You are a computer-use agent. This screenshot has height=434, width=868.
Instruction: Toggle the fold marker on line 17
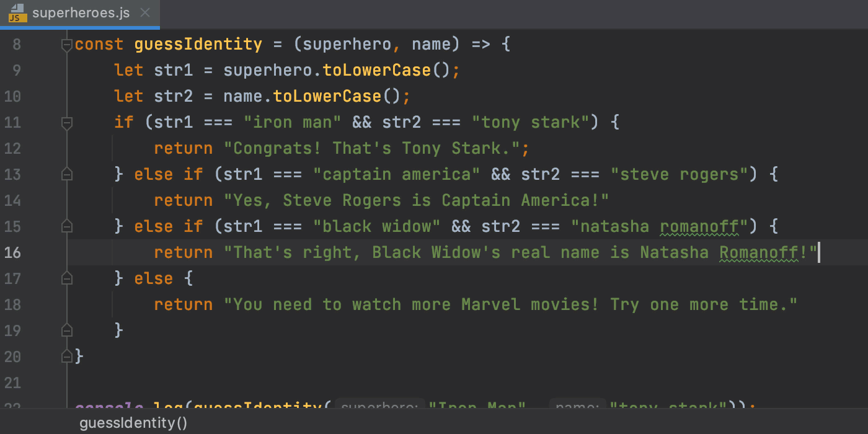[x=67, y=279]
